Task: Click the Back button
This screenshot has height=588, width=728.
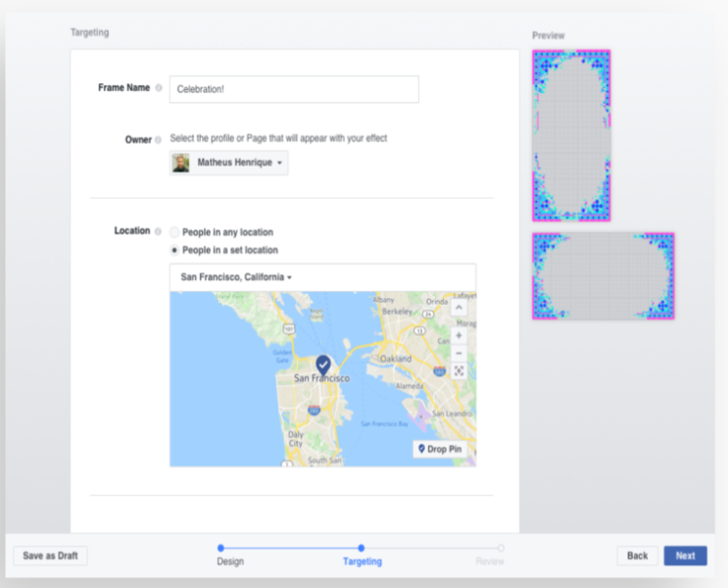Action: click(637, 556)
